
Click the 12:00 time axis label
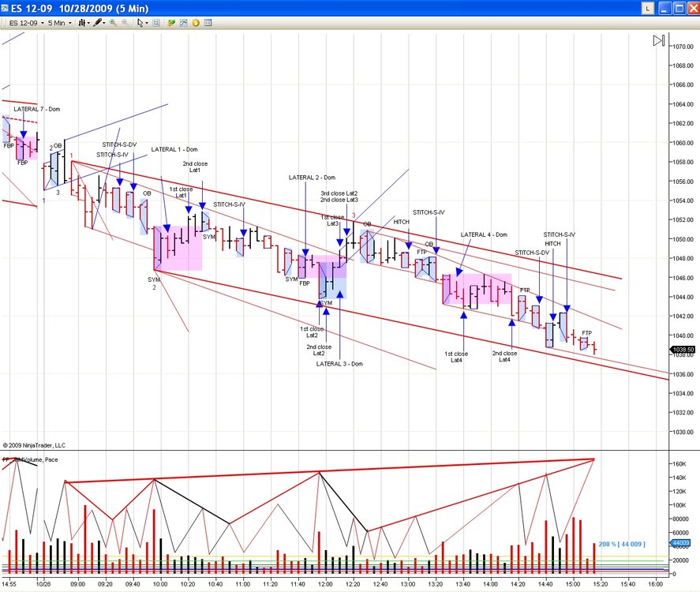(x=325, y=584)
